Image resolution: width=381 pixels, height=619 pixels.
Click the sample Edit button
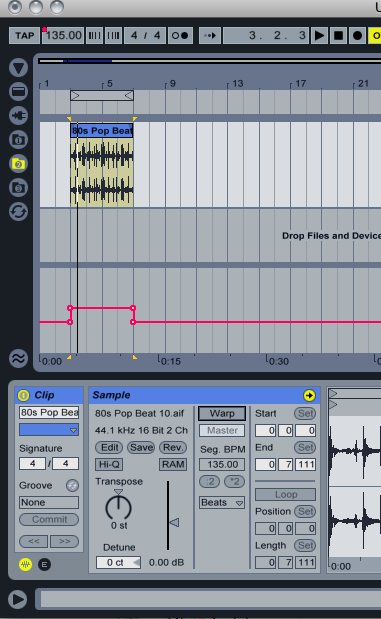[109, 447]
